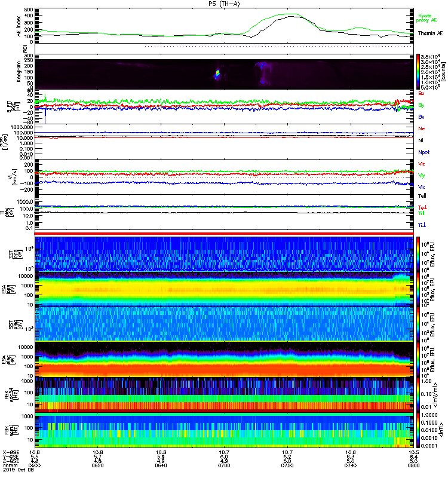Click the AE index peak near 0720
This screenshot has width=448, height=478.
click(x=290, y=16)
